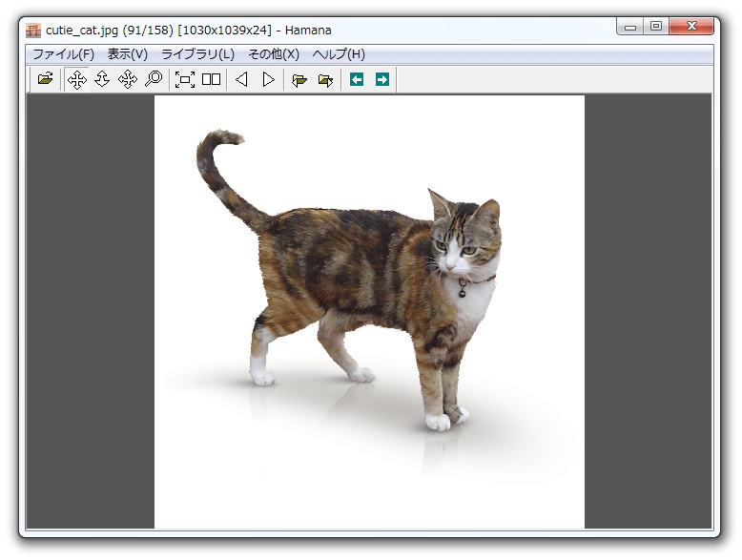Go to previous image with left triangle
This screenshot has height=560, width=742.
tap(242, 79)
